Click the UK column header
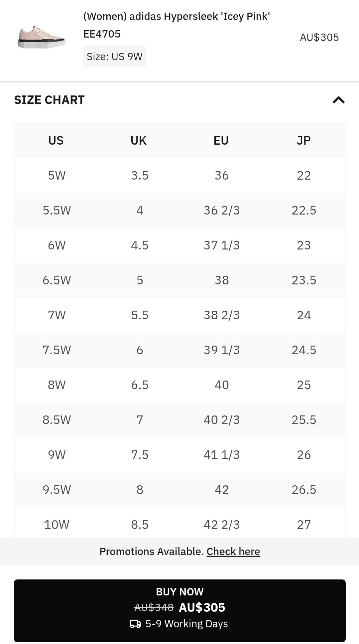359x644 pixels. pos(139,140)
